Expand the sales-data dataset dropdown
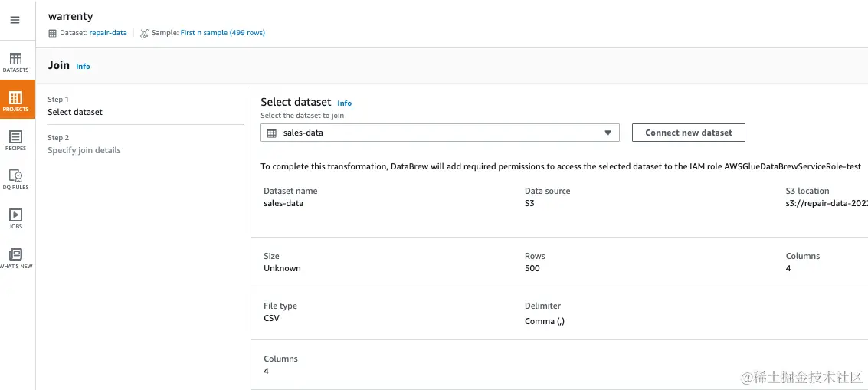Image resolution: width=868 pixels, height=390 pixels. point(439,133)
